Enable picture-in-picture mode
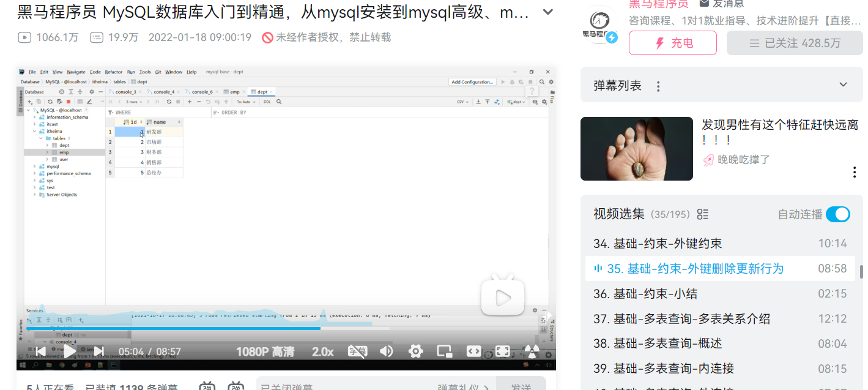868x390 pixels. (x=444, y=351)
